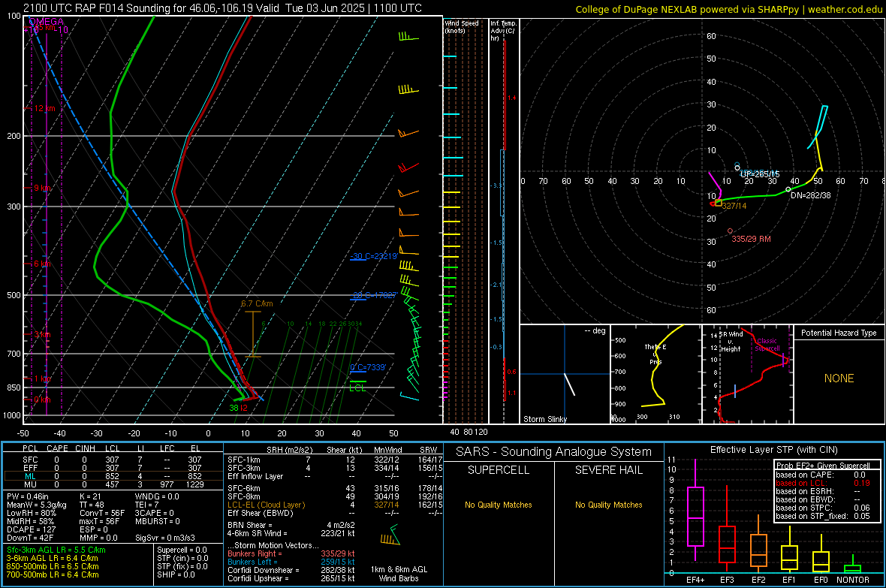
Task: Click the LCL-EL (Cloud Layer) row
Action: [x=335, y=505]
